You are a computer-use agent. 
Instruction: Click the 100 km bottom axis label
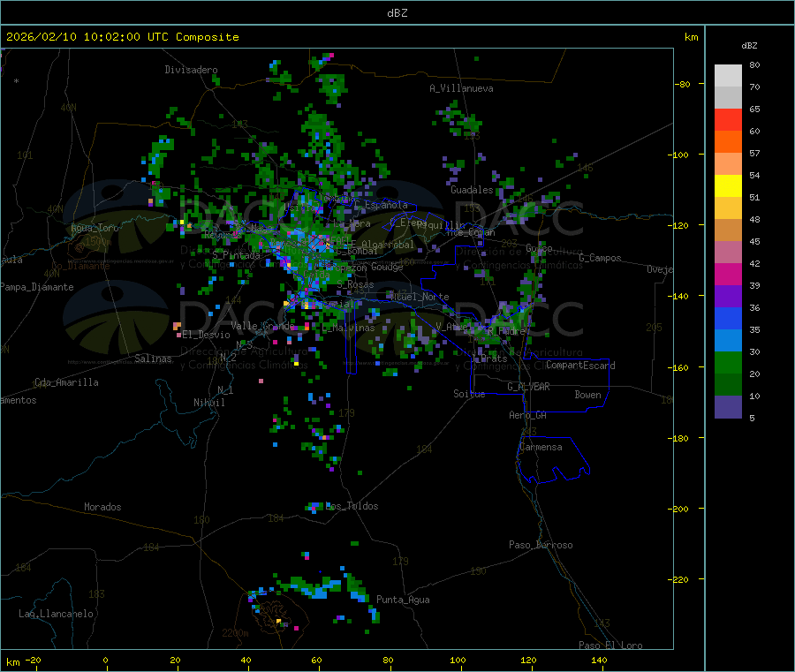pyautogui.click(x=458, y=660)
